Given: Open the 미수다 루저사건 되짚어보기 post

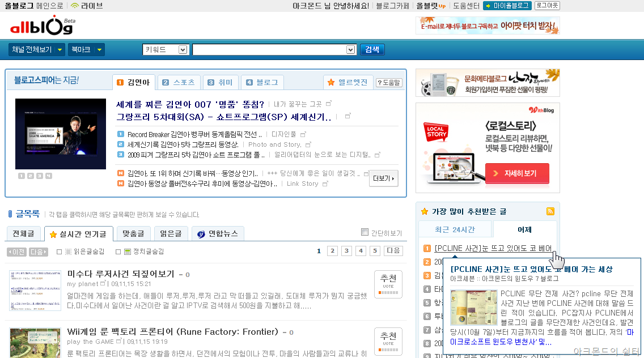Looking at the screenshot, I should pyautogui.click(x=121, y=274).
